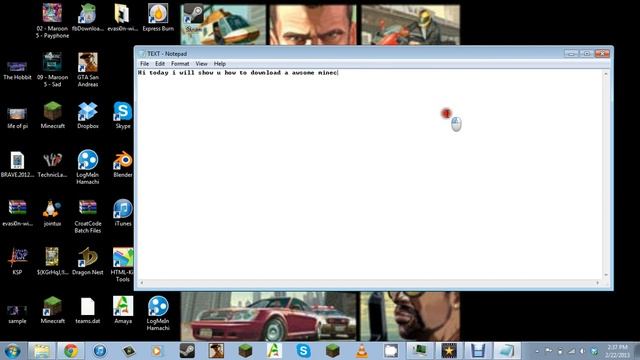640x360 pixels.
Task: Open Windows Explorer from the taskbar
Action: pyautogui.click(x=41, y=351)
